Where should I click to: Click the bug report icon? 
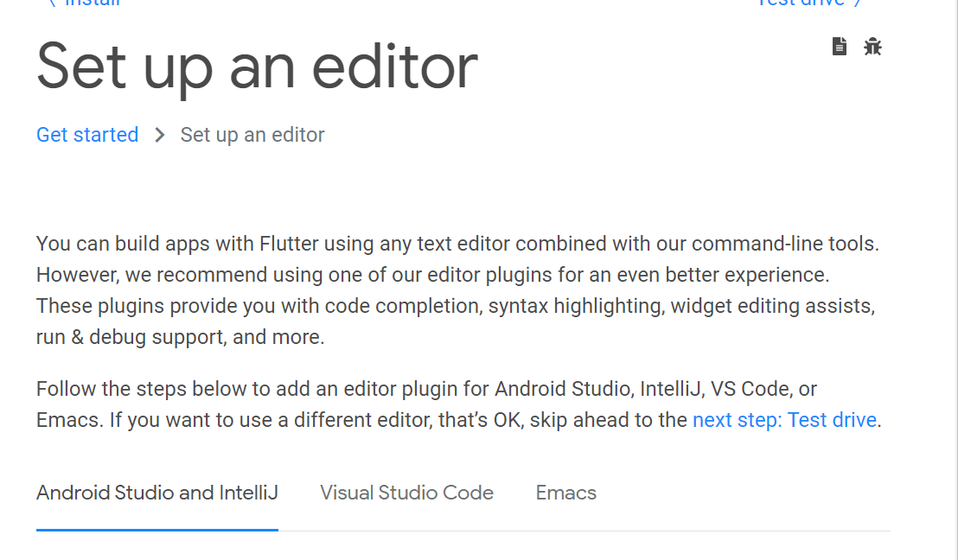pyautogui.click(x=872, y=47)
